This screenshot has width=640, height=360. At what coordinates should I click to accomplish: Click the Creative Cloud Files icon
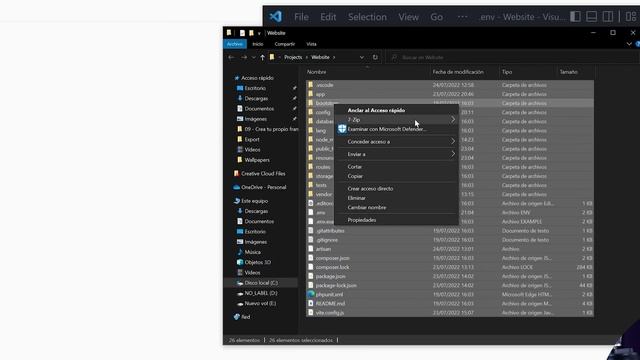pyautogui.click(x=236, y=173)
